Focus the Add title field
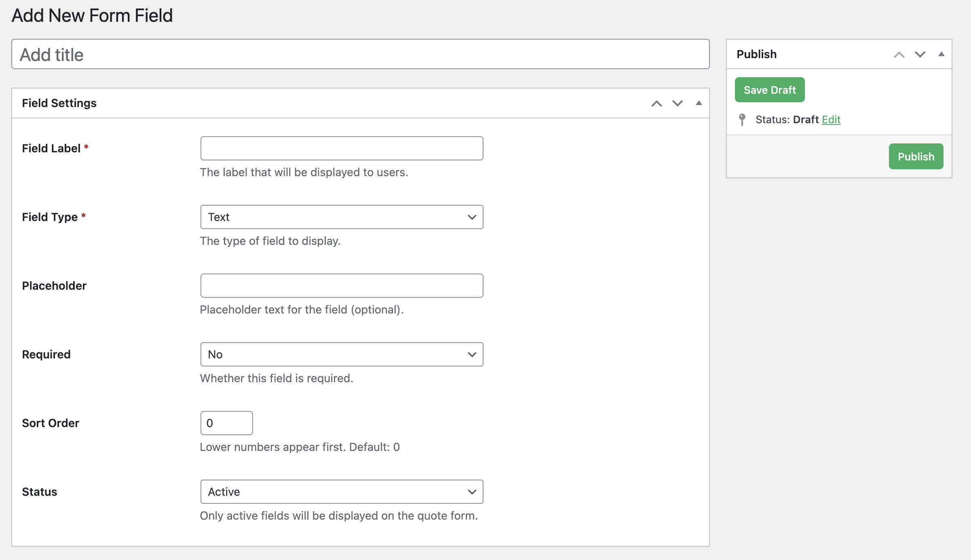Screen dimensions: 971x560 tap(360, 54)
